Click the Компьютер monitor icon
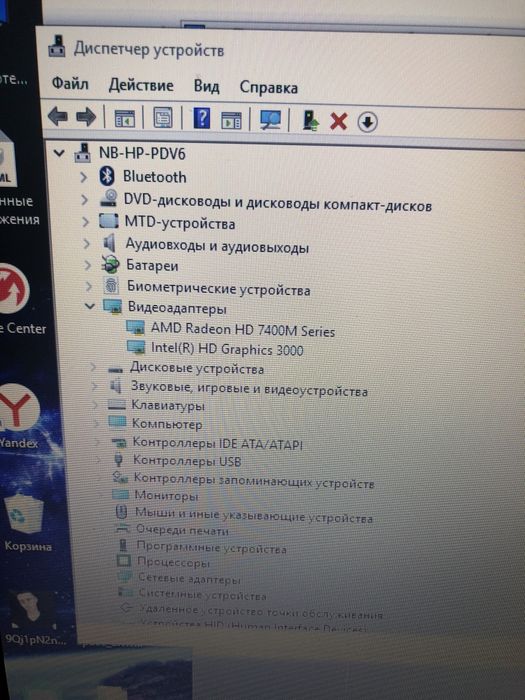525x700 pixels. [x=117, y=422]
